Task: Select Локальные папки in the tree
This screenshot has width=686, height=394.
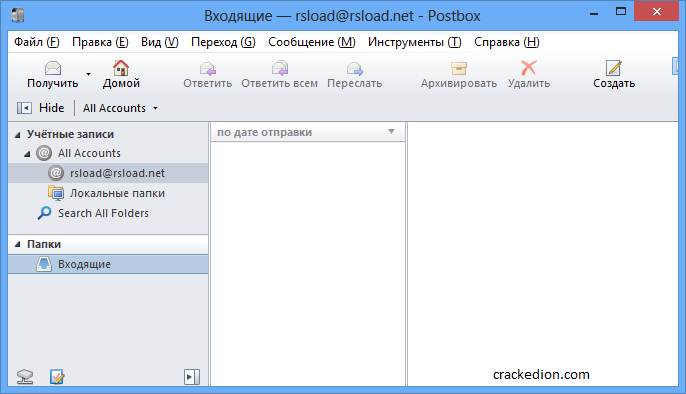Action: point(117,193)
